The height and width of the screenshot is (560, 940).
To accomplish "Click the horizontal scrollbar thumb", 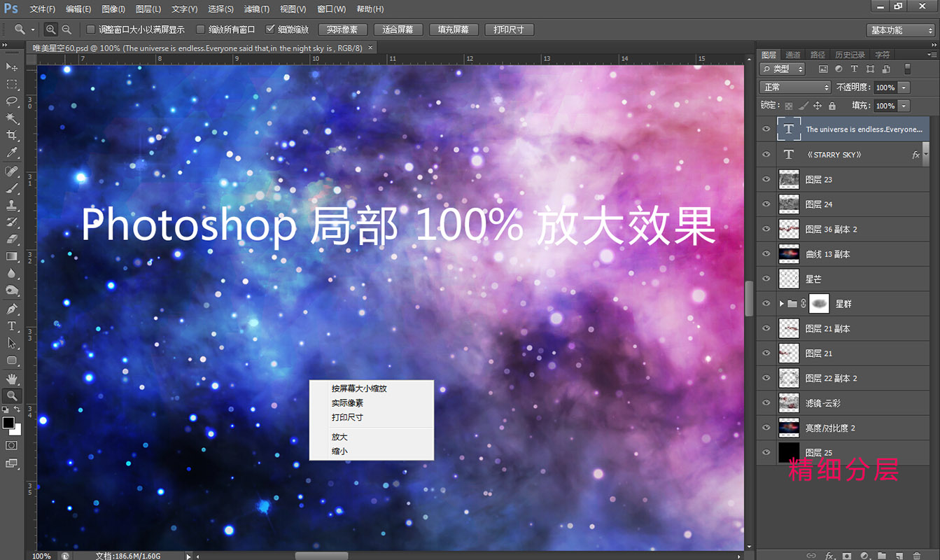I will [x=321, y=556].
